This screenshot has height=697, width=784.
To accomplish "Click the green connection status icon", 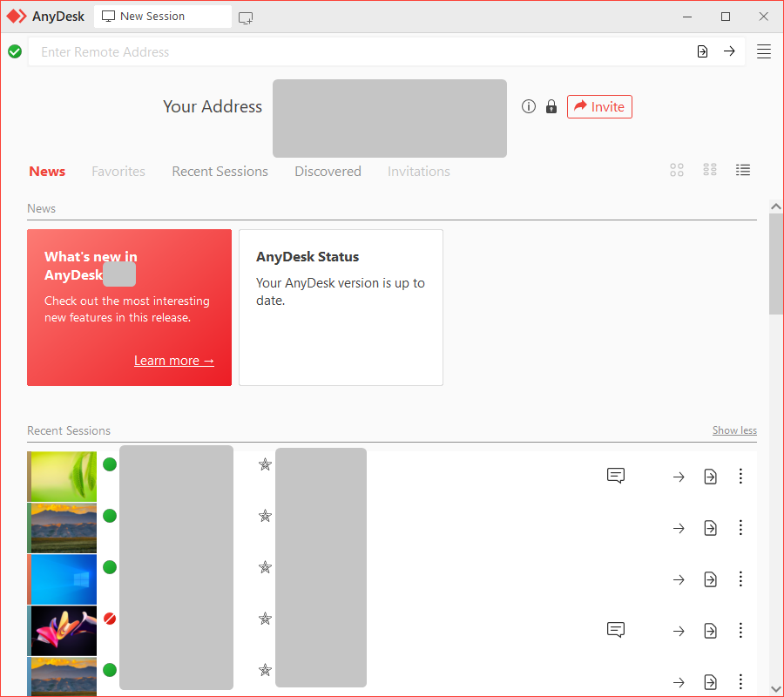I will [15, 51].
